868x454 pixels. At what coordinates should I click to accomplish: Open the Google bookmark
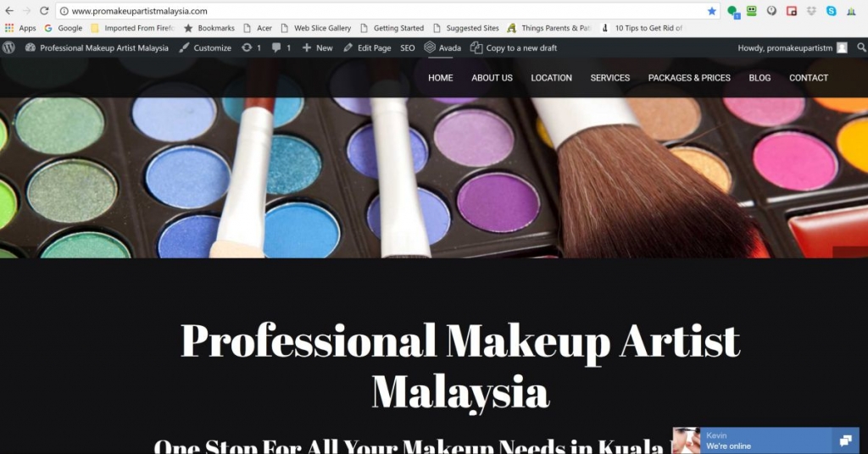pyautogui.click(x=64, y=28)
